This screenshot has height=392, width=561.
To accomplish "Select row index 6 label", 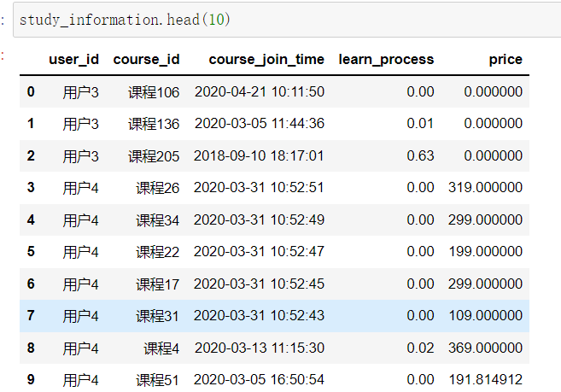I will [31, 284].
